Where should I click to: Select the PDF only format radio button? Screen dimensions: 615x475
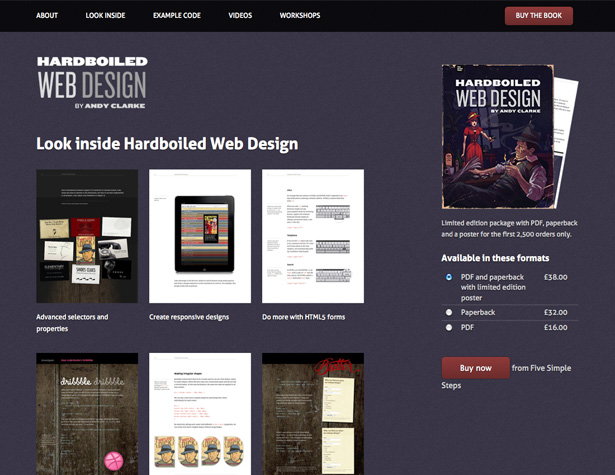(449, 327)
